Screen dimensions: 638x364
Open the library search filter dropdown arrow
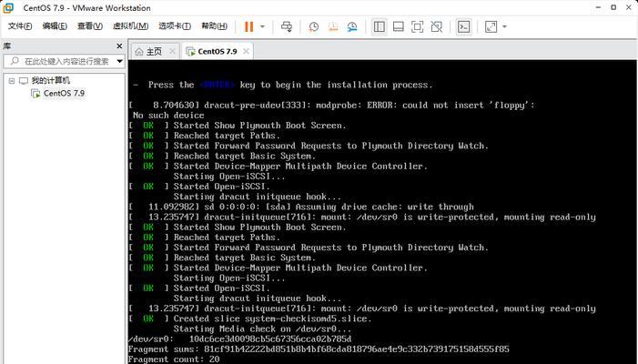[x=119, y=61]
